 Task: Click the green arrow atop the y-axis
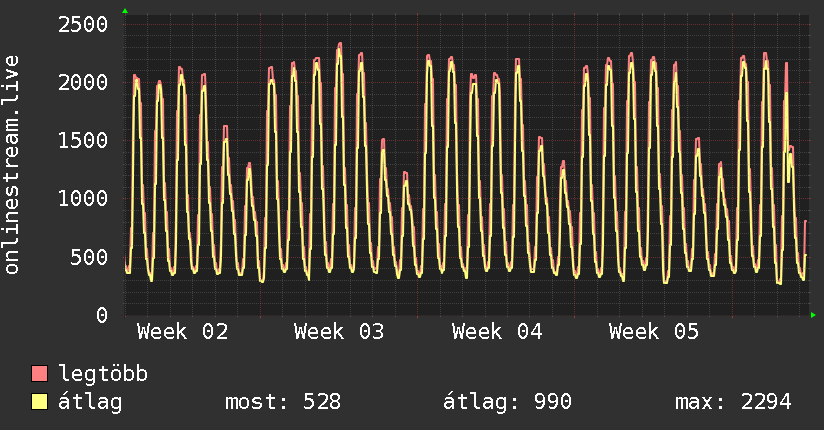coord(125,10)
